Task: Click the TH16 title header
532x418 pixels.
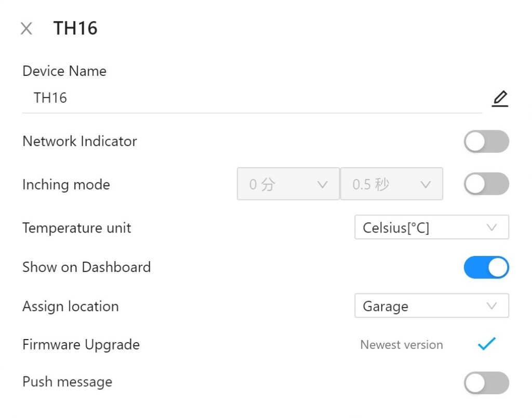Action: (75, 29)
